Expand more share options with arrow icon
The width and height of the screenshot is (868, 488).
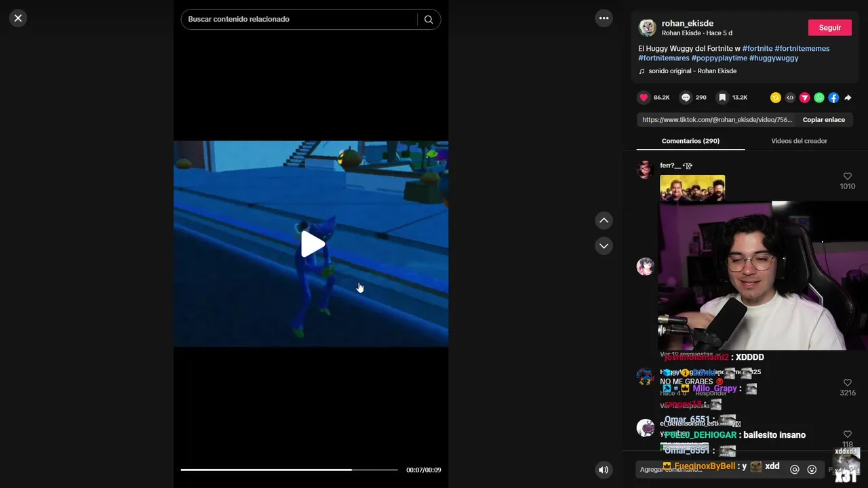(848, 98)
